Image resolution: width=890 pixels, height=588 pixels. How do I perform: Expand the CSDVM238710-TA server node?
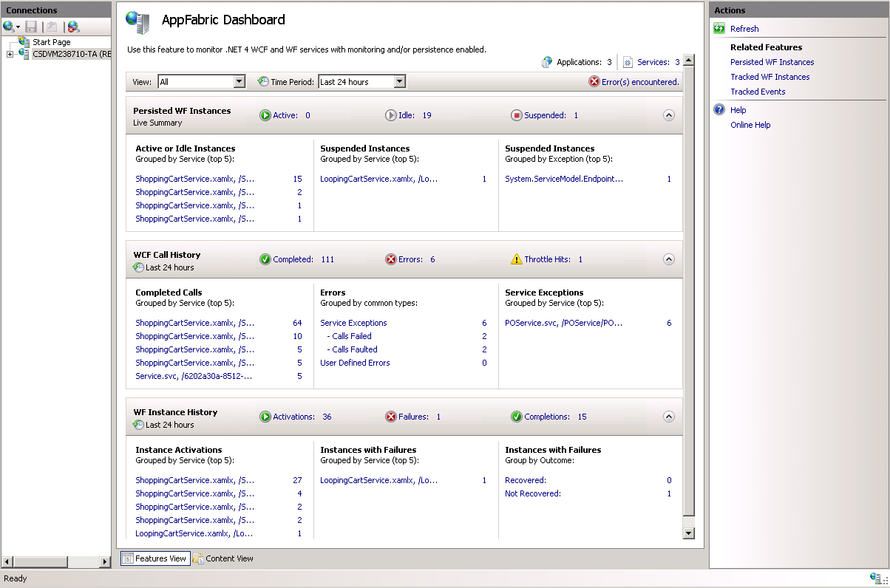10,54
